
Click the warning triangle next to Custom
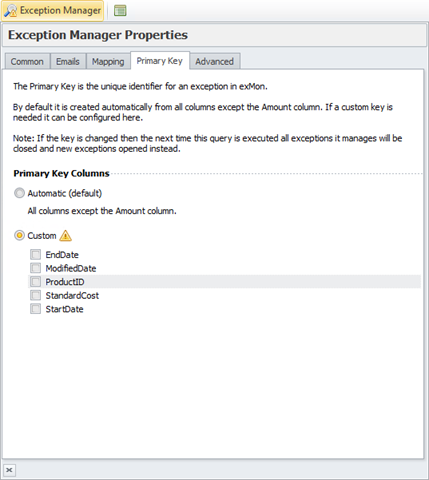point(65,236)
